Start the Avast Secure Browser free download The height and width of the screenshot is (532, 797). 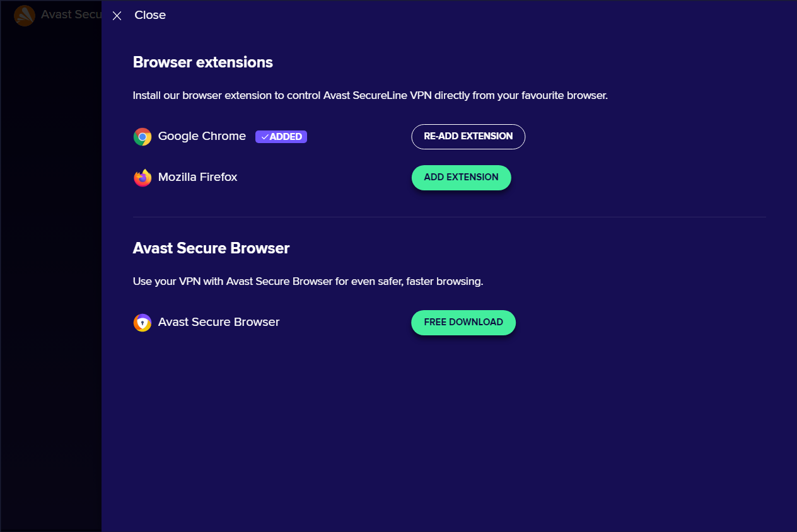point(463,323)
